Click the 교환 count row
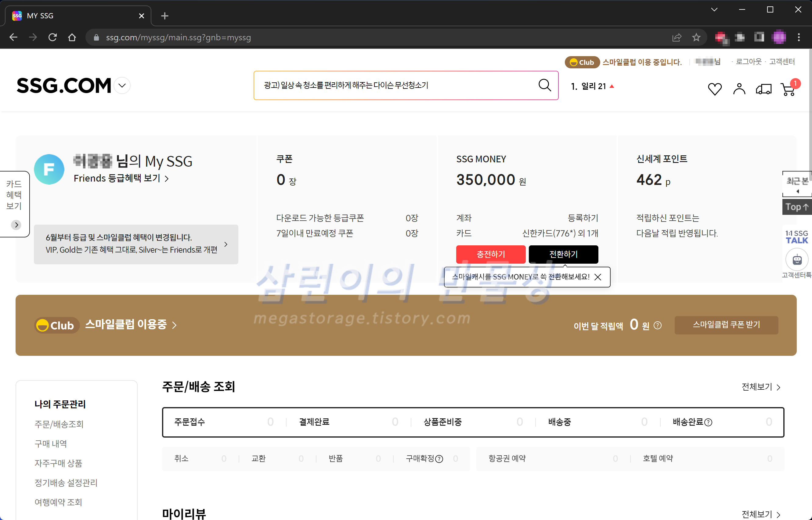This screenshot has width=812, height=520. tap(277, 459)
